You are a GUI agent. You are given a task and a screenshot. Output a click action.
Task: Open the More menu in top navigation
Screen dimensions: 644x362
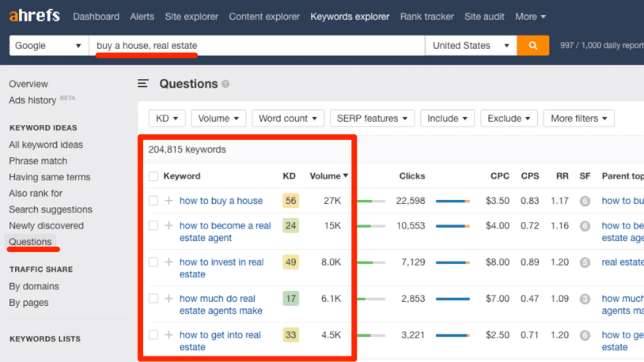(531, 16)
